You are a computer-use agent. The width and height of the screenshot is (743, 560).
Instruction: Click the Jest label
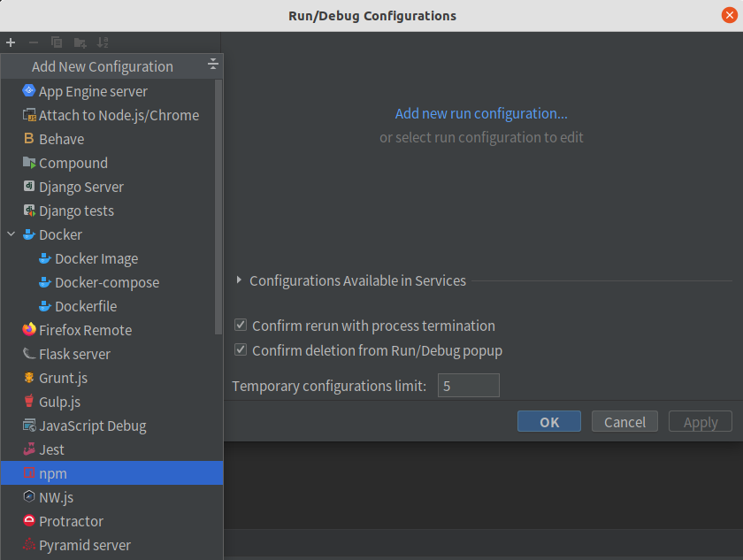pos(51,449)
